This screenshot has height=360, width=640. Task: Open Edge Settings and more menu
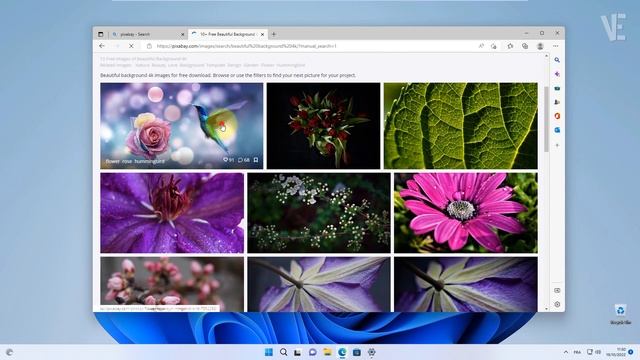(x=556, y=46)
